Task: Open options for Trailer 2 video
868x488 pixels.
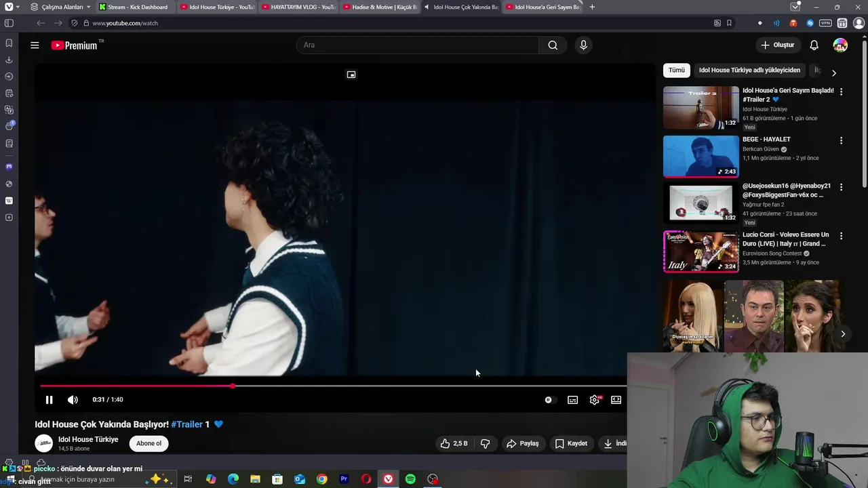Action: point(841,91)
